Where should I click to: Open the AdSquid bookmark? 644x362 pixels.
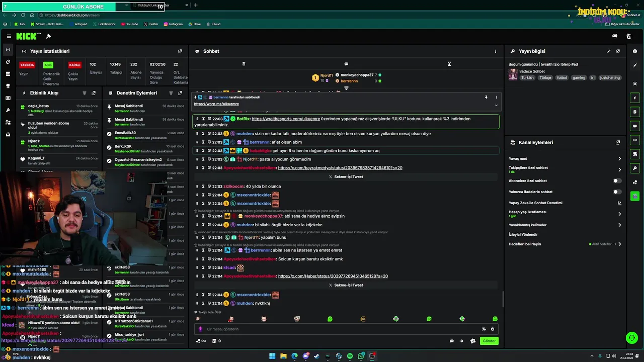78,24
